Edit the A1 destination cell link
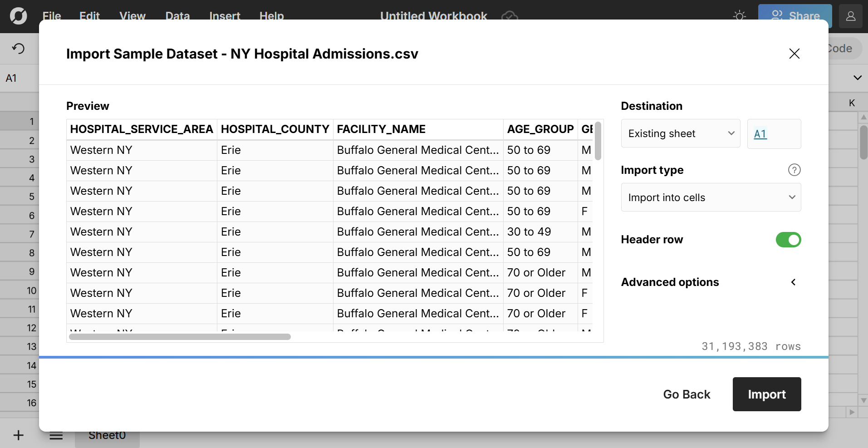Viewport: 868px width, 448px height. 760,133
